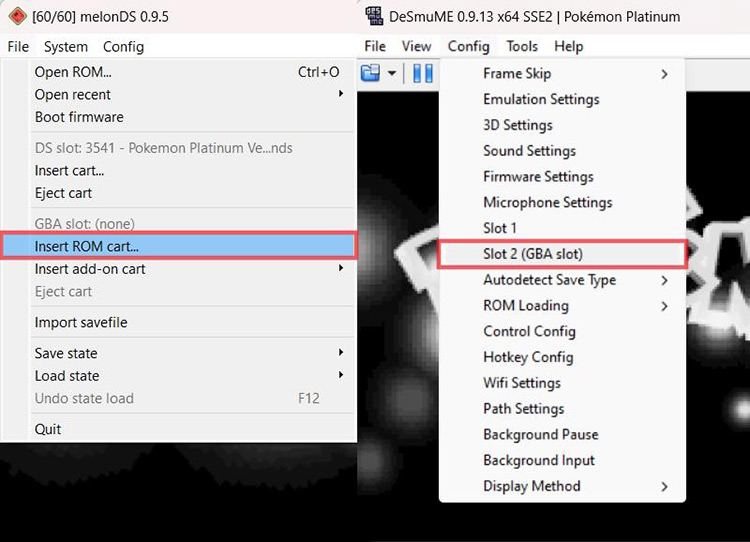The height and width of the screenshot is (542, 750).
Task: Open Emulation Settings in DeSmuME Config
Action: pyautogui.click(x=562, y=100)
